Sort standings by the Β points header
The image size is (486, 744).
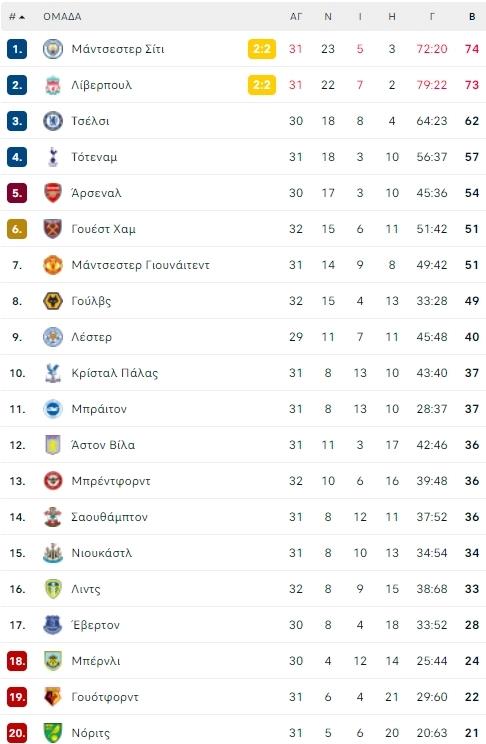[x=472, y=17]
